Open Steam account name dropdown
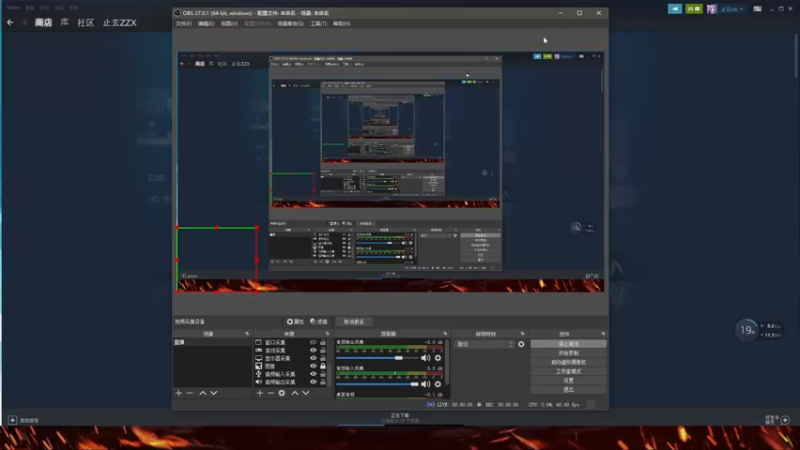 point(732,9)
